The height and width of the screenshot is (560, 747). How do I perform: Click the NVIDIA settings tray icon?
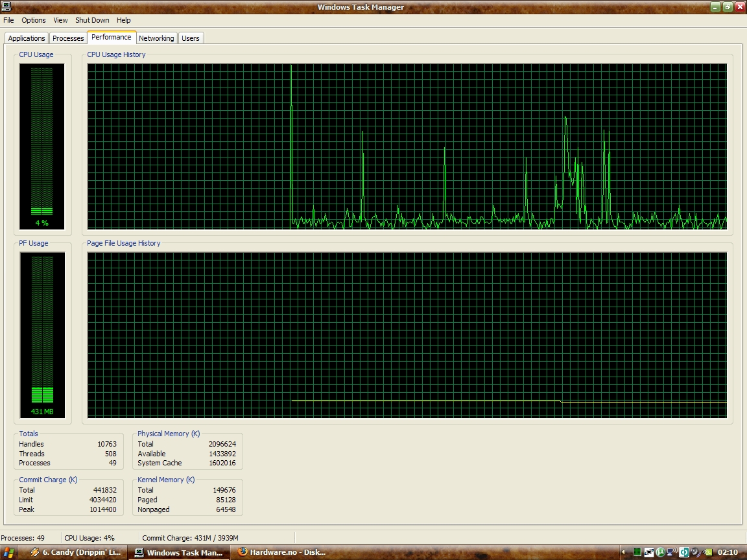[x=707, y=552]
